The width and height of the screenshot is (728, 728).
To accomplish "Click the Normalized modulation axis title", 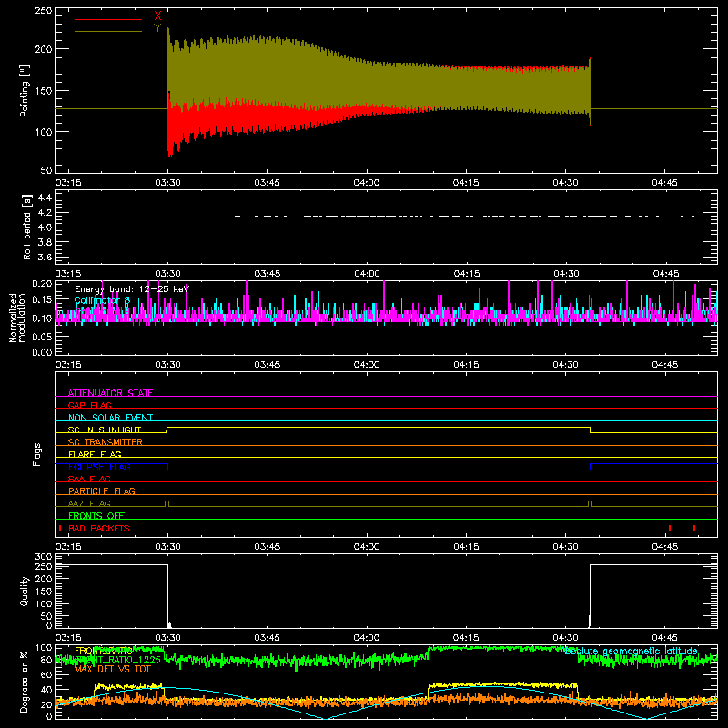I will (17, 318).
